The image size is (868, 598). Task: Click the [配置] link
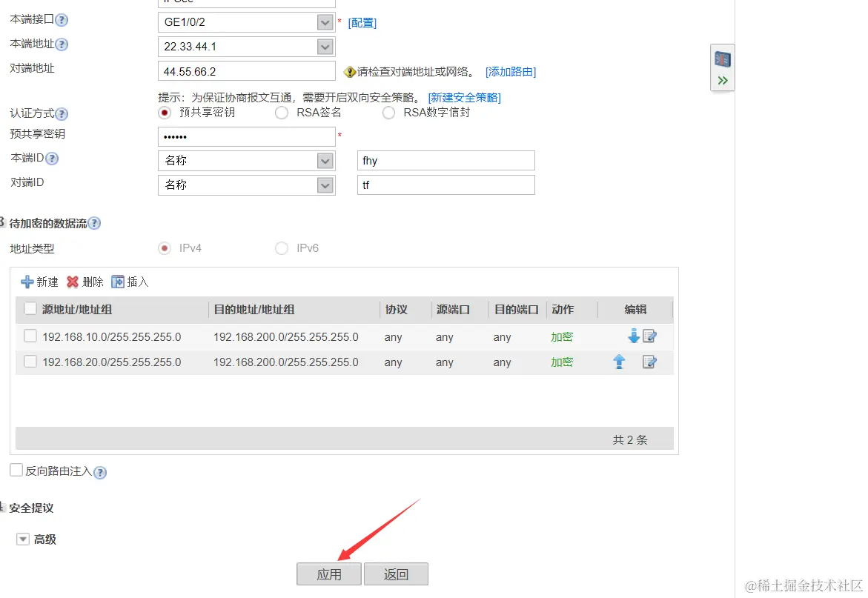pos(362,23)
